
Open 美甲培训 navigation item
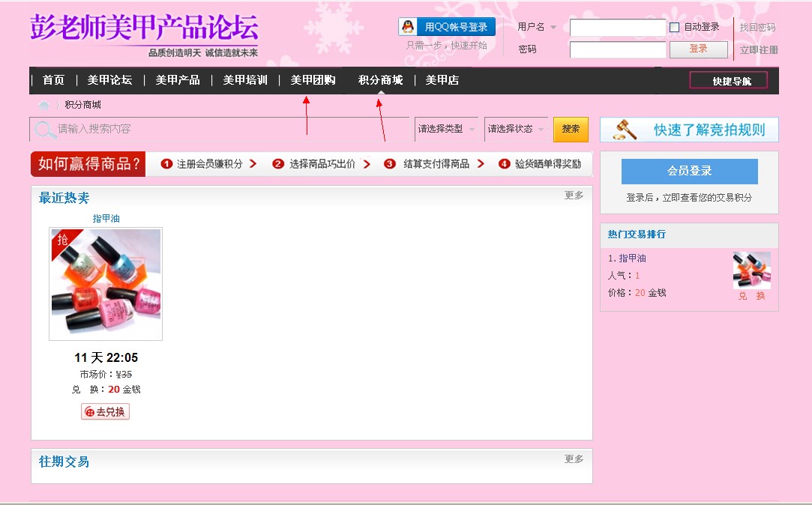[x=245, y=80]
